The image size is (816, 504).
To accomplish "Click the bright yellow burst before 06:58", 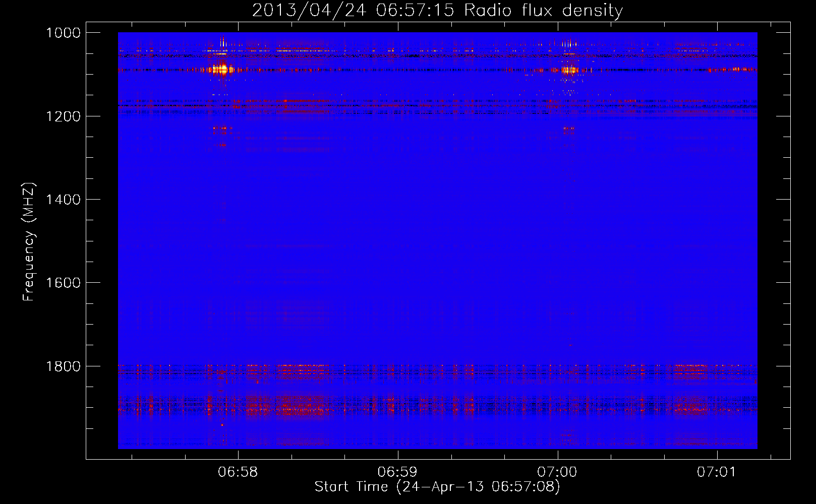I will point(221,70).
